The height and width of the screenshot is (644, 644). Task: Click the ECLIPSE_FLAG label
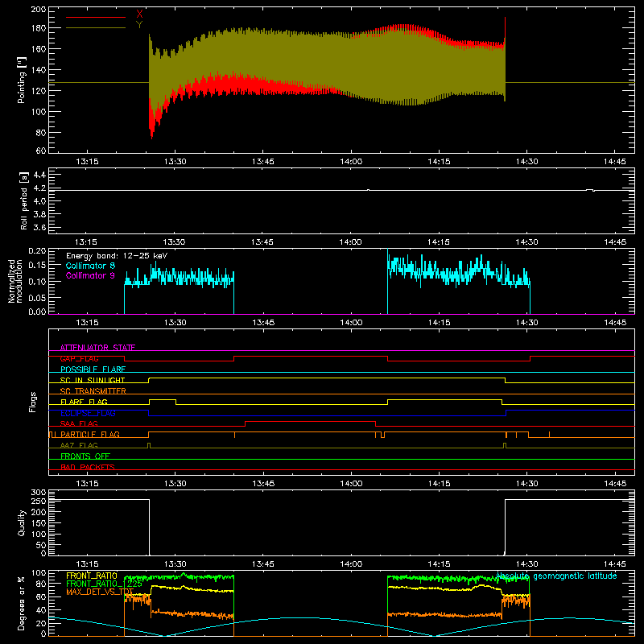88,413
